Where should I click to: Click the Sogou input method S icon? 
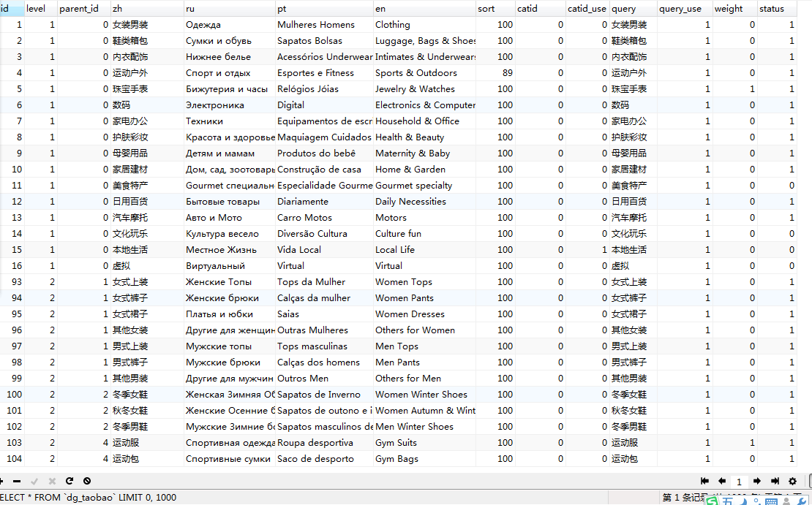(x=712, y=501)
